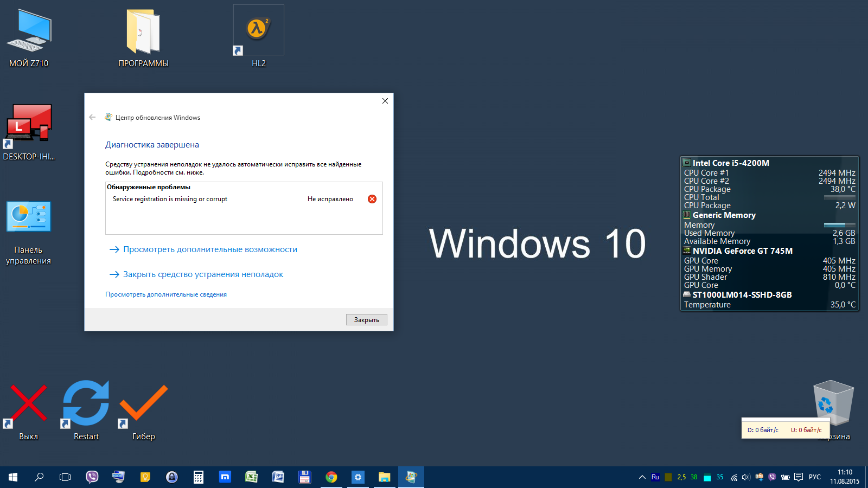Image resolution: width=868 pixels, height=488 pixels.
Task: Open Панель управления desktop icon
Action: (29, 217)
